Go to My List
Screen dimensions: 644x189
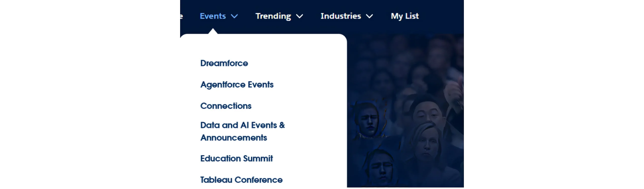tap(404, 16)
